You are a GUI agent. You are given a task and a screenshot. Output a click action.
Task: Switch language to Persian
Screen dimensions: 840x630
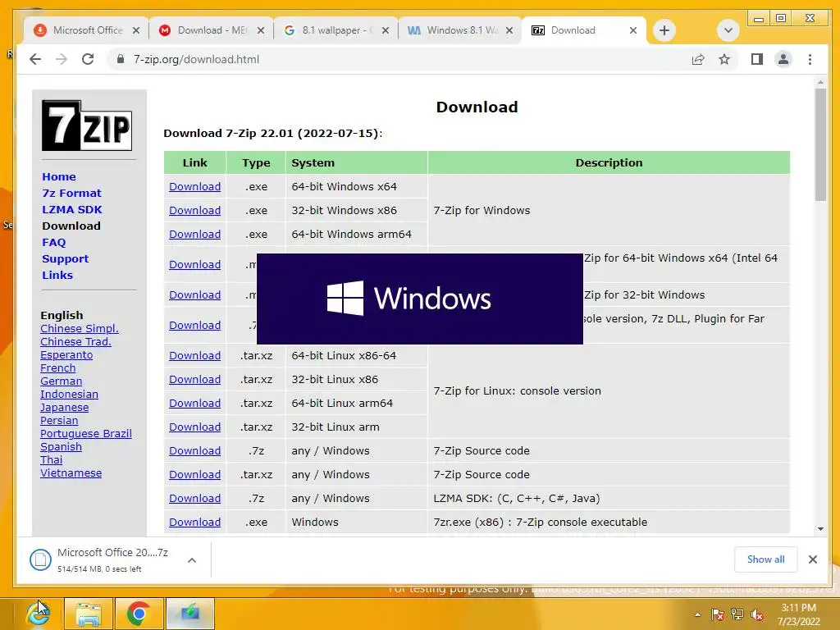click(x=59, y=421)
